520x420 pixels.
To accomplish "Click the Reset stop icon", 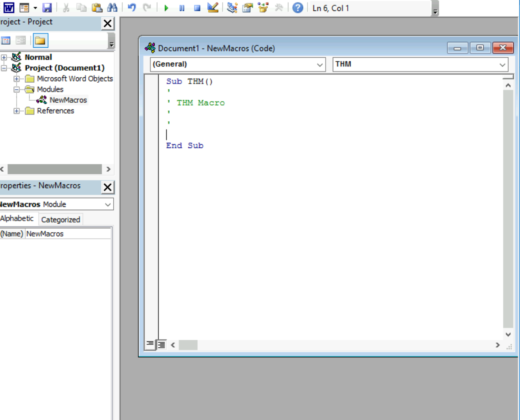I will point(197,8).
